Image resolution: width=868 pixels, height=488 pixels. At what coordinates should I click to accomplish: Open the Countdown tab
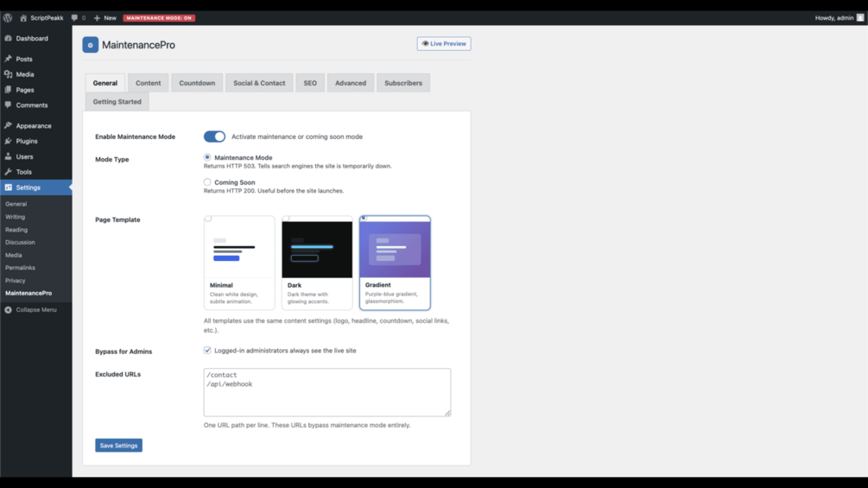coord(197,83)
